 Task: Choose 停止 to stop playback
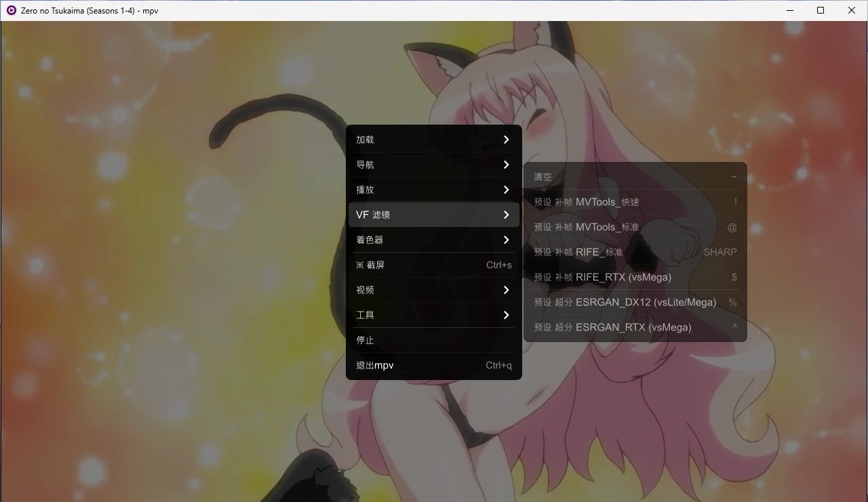pos(434,340)
